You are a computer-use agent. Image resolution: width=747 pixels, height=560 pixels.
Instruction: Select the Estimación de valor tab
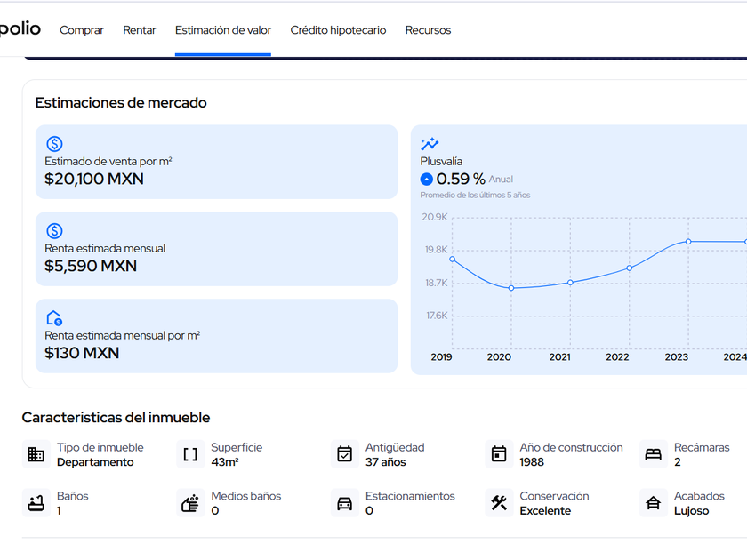coord(223,30)
